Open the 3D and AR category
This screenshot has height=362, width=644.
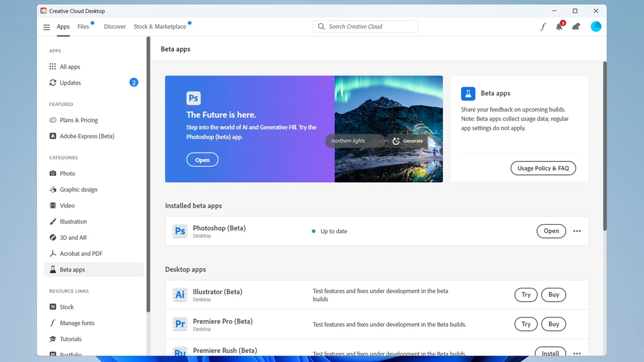point(73,238)
